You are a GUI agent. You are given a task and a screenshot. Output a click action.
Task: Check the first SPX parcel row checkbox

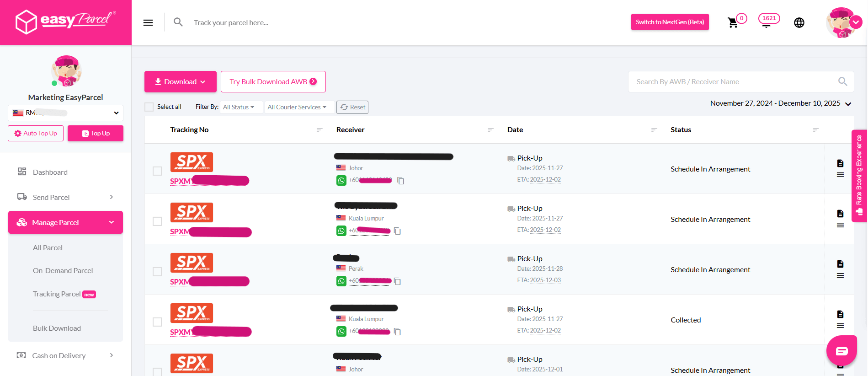[x=157, y=171]
